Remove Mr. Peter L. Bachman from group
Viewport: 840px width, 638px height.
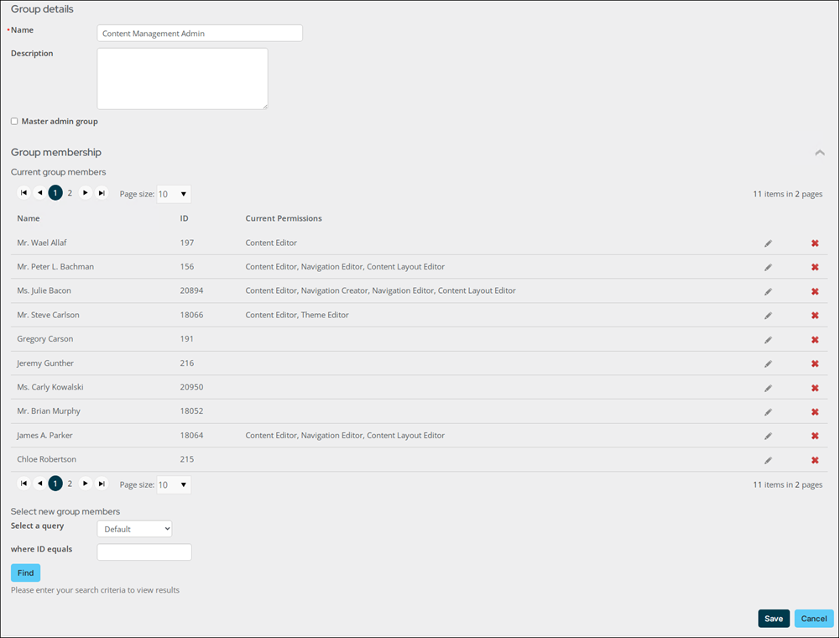(x=815, y=267)
